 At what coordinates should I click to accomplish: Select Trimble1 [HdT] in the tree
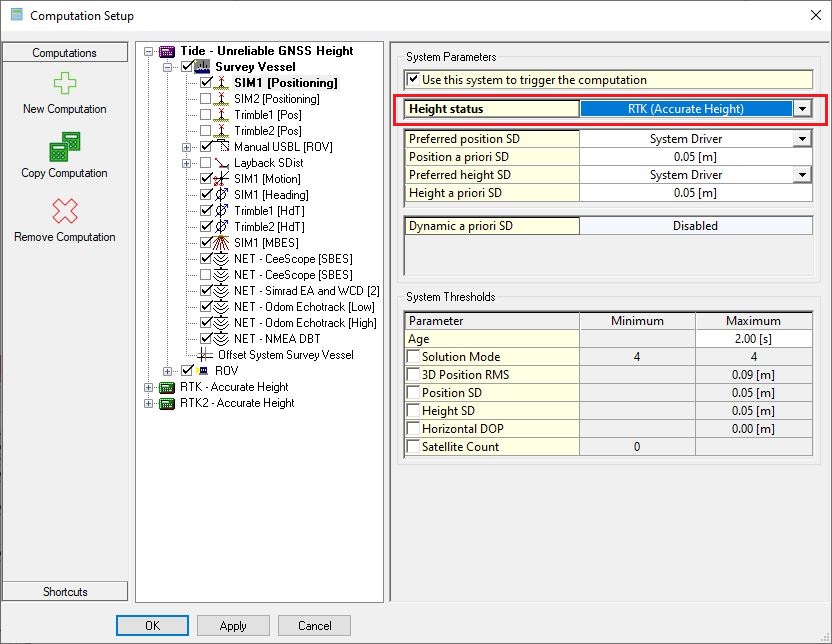pos(271,211)
